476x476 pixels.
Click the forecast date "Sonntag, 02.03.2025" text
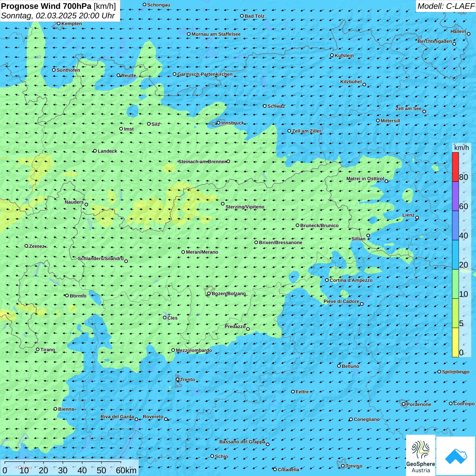pyautogui.click(x=39, y=16)
